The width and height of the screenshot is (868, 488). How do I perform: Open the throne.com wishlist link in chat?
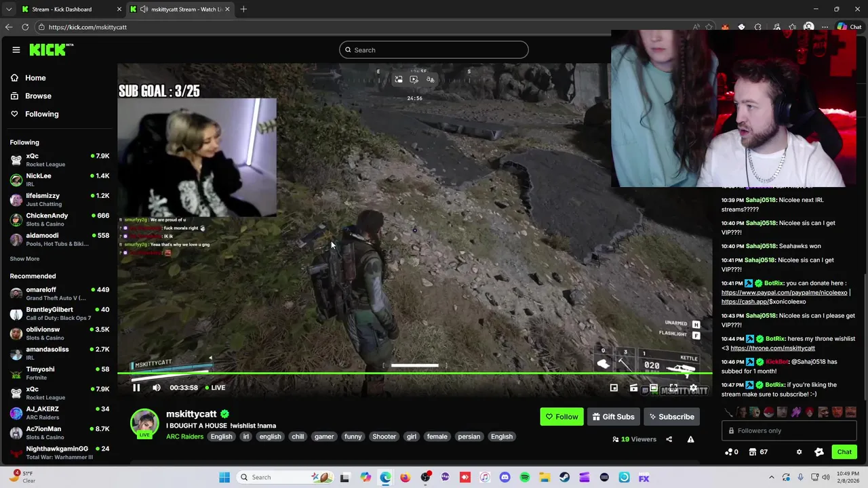pyautogui.click(x=772, y=348)
